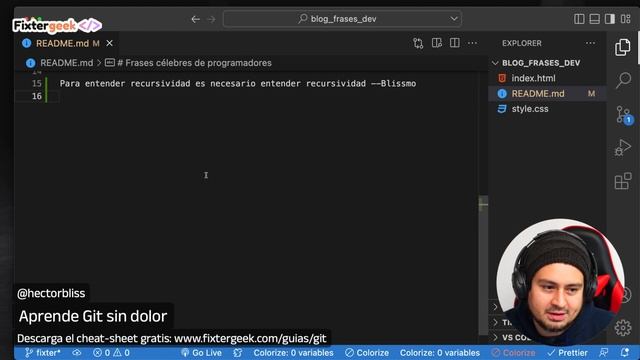Open Explorer Views and More Actions ellipsis
This screenshot has width=640, height=360.
[x=590, y=43]
